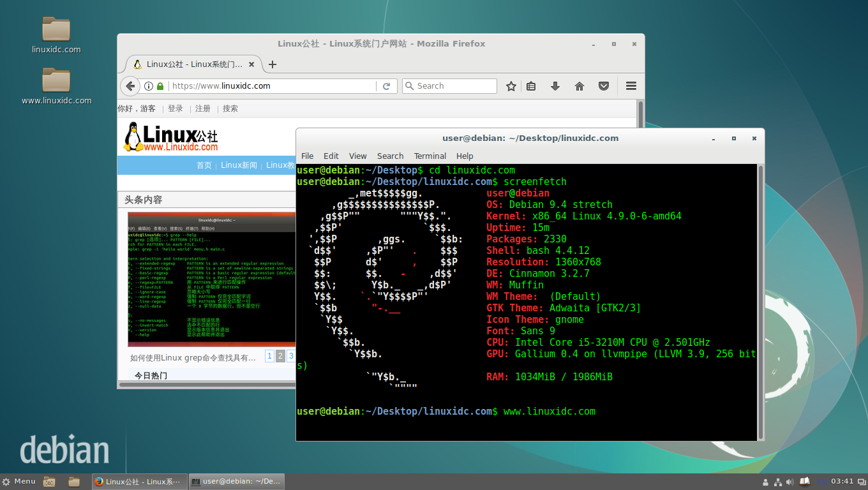The height and width of the screenshot is (490, 868).
Task: Click the volume speaker tray icon
Action: 791,482
